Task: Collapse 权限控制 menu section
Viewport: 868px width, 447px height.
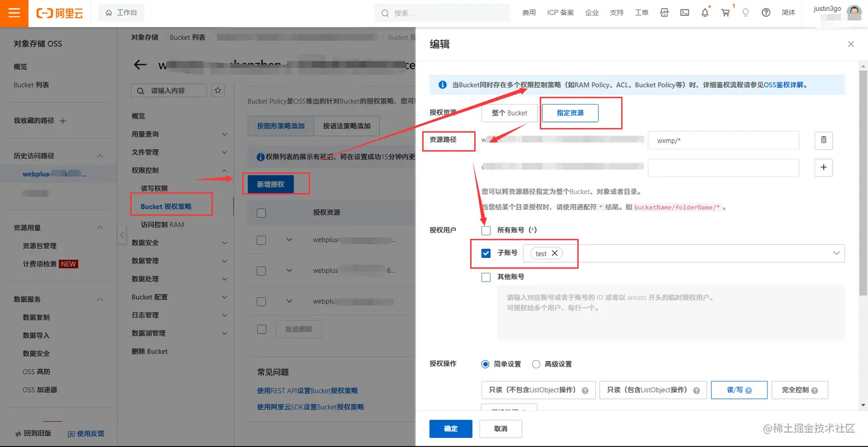Action: [224, 171]
